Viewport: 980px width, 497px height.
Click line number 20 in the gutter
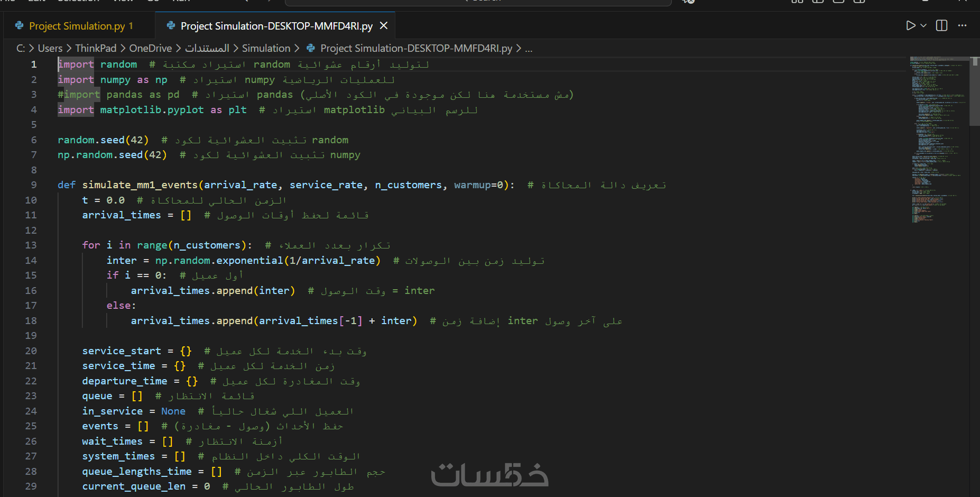[31, 351]
